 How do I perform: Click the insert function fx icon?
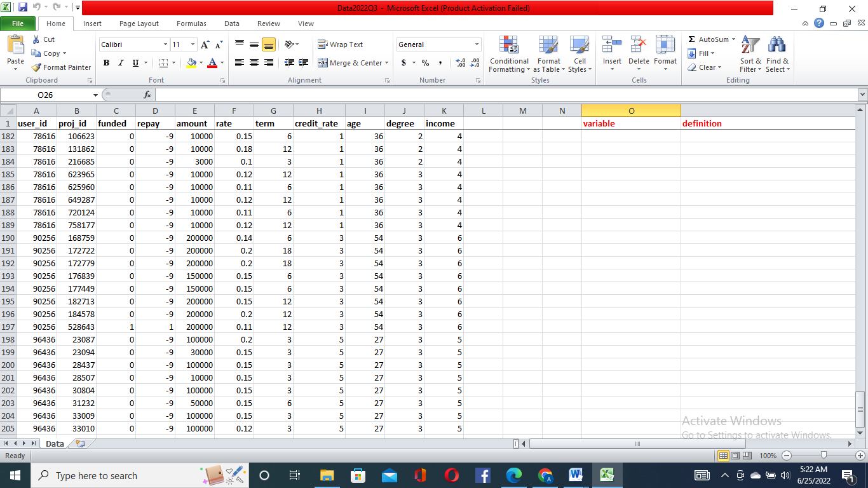pos(147,95)
